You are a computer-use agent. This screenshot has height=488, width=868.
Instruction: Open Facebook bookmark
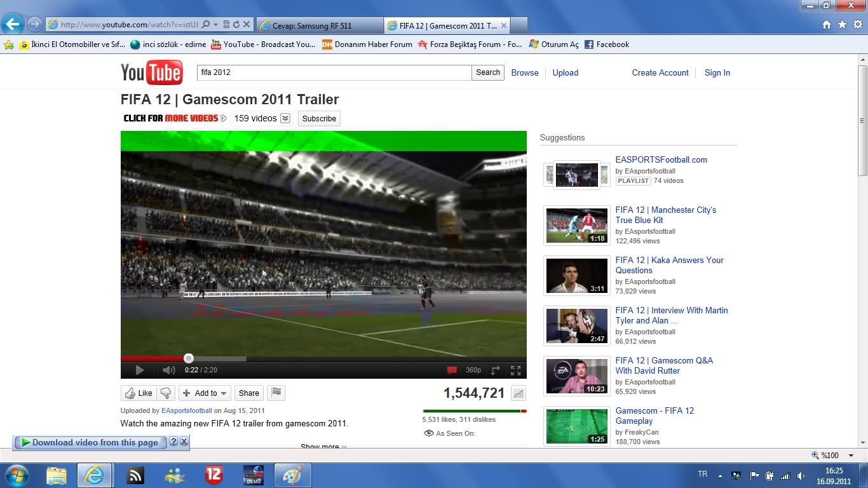tap(606, 44)
